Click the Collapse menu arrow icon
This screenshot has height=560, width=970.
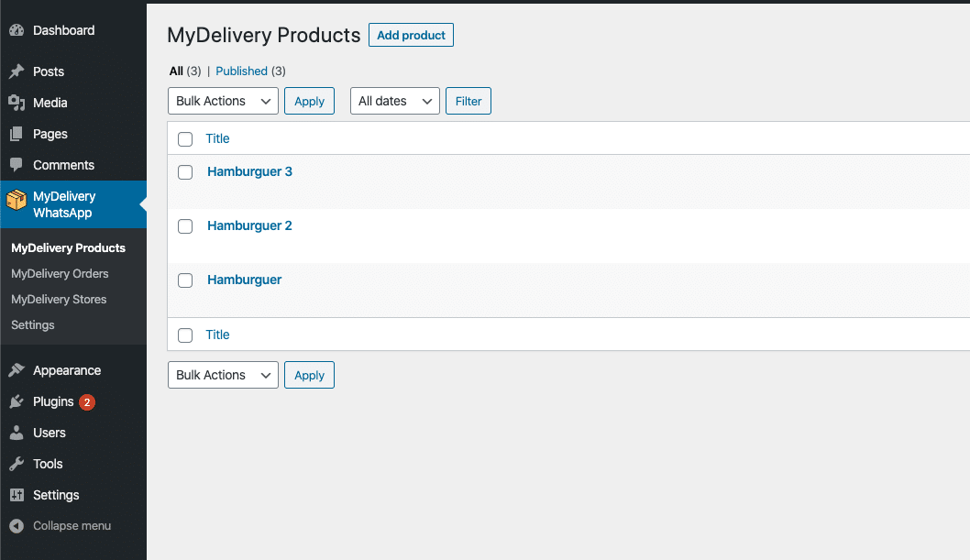[x=17, y=526]
